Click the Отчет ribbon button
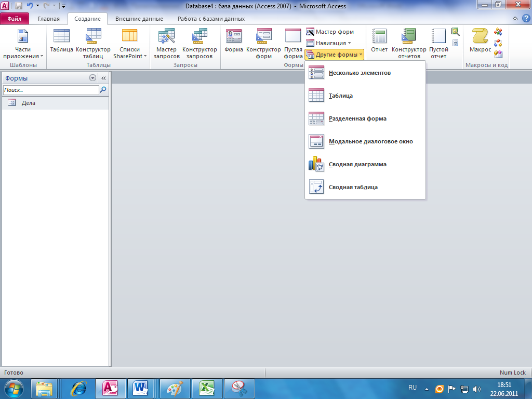The width and height of the screenshot is (532, 399). (x=379, y=41)
